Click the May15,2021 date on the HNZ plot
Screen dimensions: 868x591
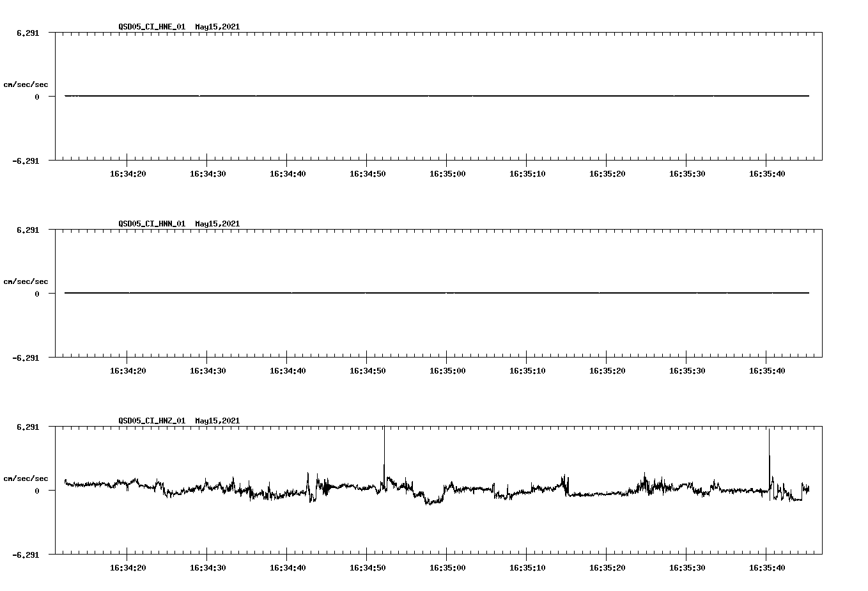(x=217, y=421)
